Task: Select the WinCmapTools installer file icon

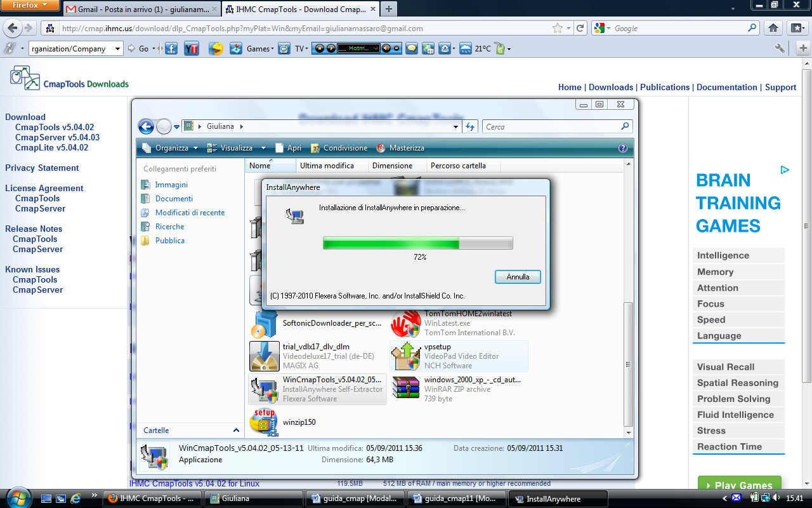Action: tap(264, 389)
